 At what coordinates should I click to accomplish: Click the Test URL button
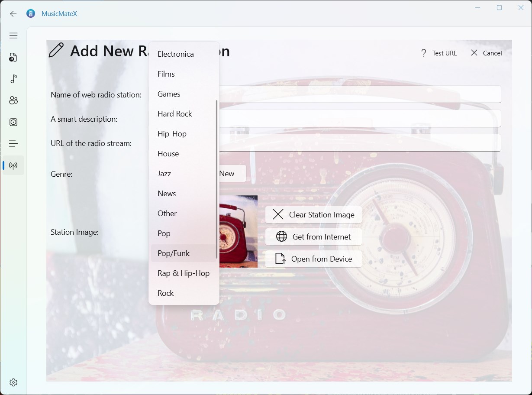pos(438,53)
